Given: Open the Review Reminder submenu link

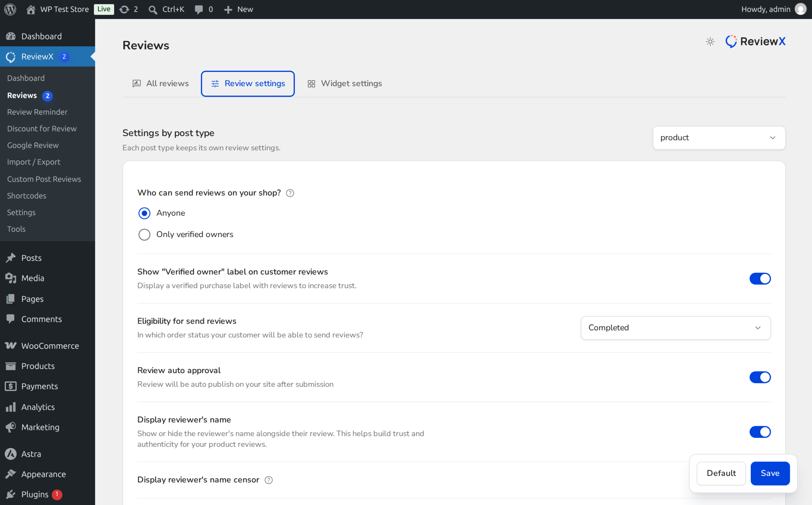Looking at the screenshot, I should (x=37, y=112).
